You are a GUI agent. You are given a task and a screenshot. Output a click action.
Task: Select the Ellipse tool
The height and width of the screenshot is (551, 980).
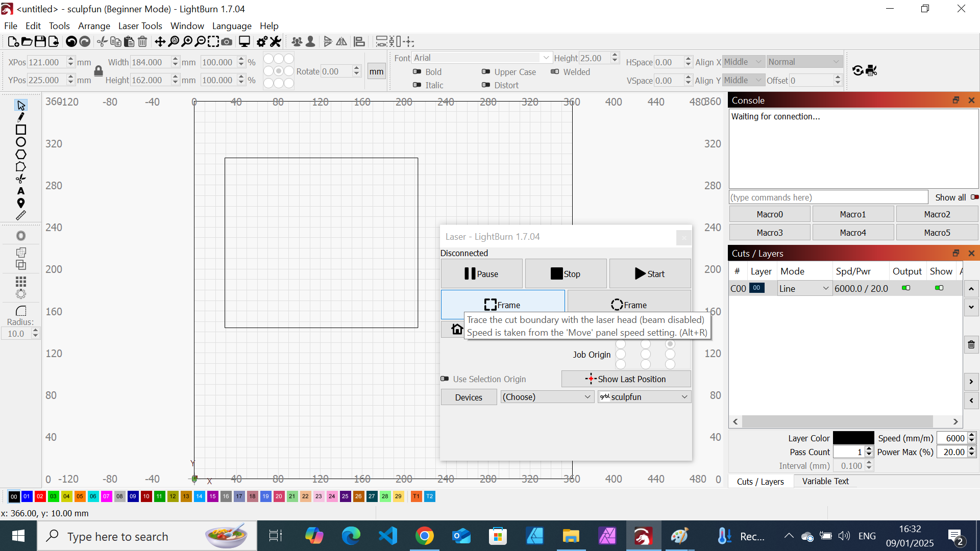coord(21,142)
